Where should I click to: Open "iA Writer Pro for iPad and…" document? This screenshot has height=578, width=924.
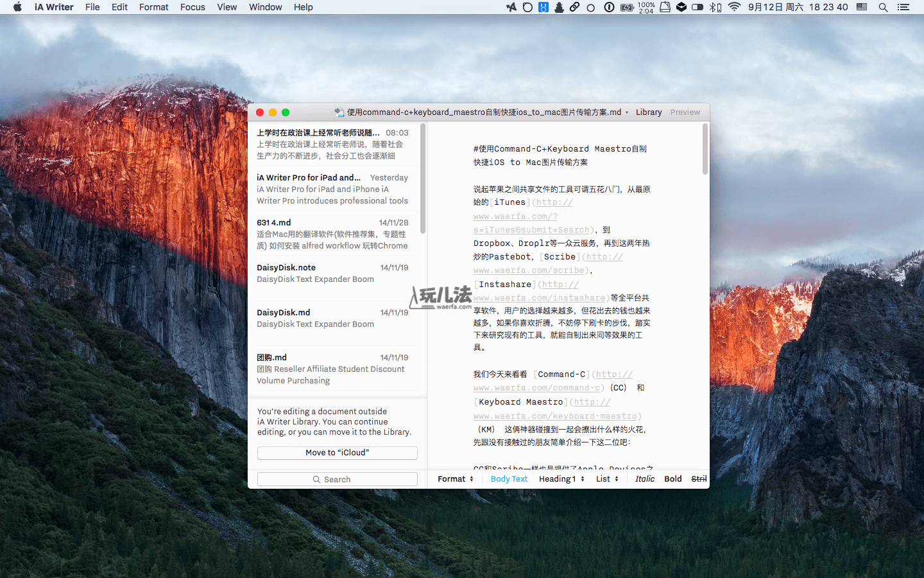pos(333,189)
